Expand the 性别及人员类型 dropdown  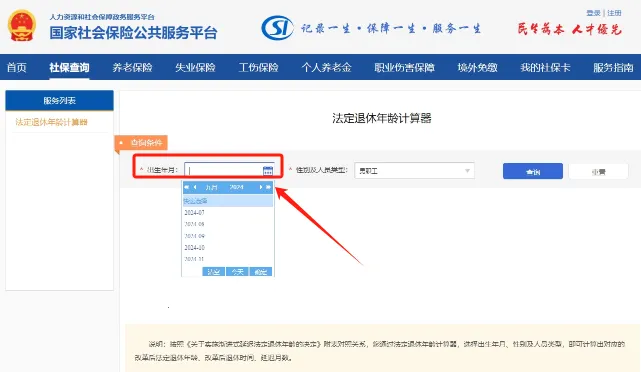(414, 171)
